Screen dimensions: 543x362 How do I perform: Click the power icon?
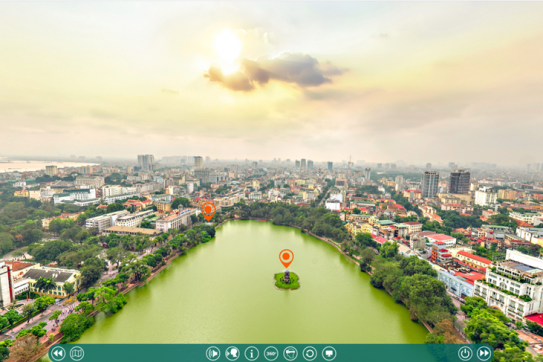point(465,354)
